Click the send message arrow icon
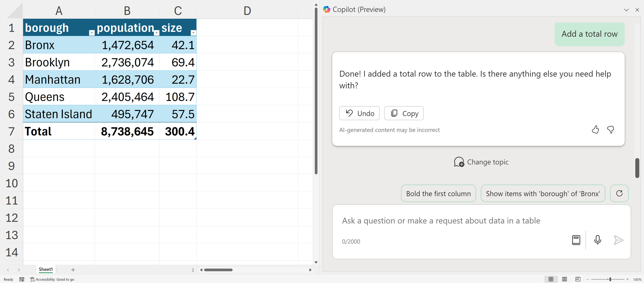This screenshot has height=283, width=644. click(619, 240)
